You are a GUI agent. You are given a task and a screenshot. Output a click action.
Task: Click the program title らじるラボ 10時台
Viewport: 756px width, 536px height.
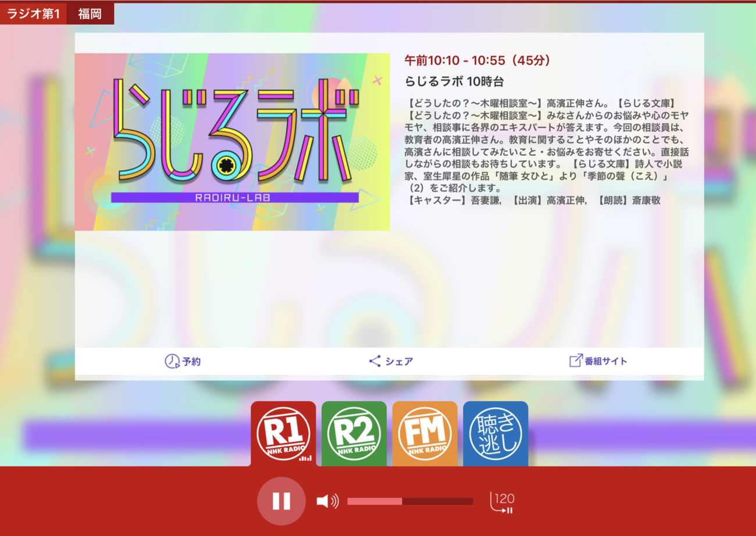point(454,81)
